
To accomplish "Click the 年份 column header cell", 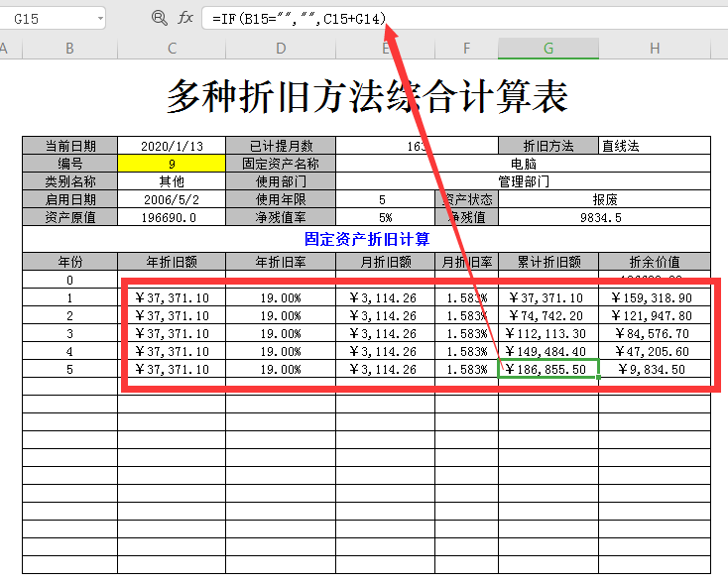I will (x=69, y=262).
